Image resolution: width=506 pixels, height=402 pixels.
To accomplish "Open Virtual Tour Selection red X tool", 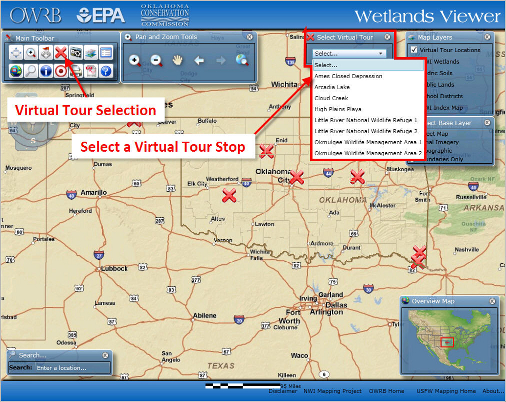I will tap(61, 53).
